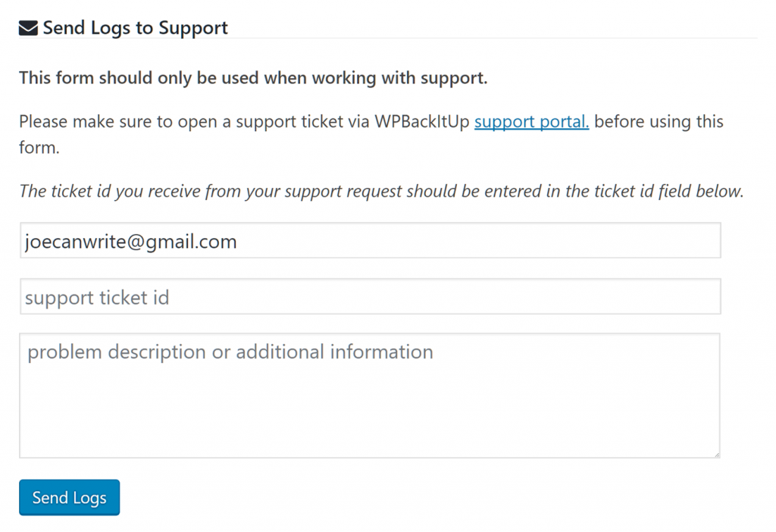This screenshot has height=532, width=776.
Task: Click the 'problem description or additional information' placeholder
Action: pos(230,352)
